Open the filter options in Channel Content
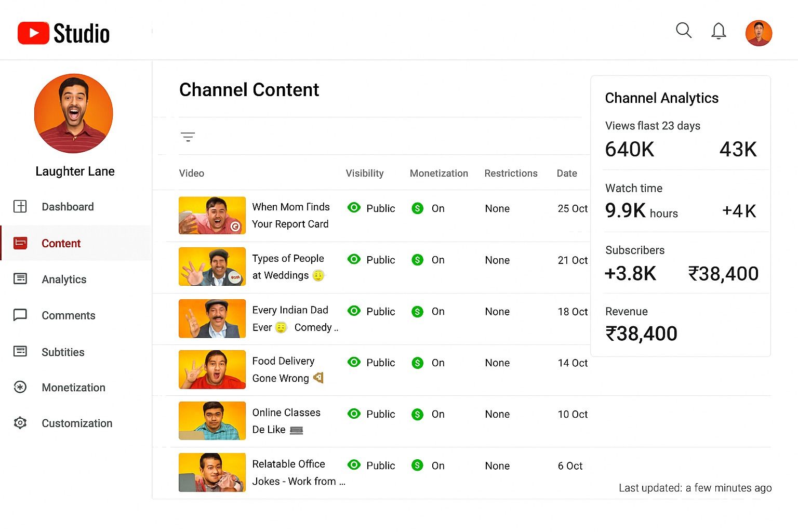This screenshot has width=798, height=532. pos(188,137)
